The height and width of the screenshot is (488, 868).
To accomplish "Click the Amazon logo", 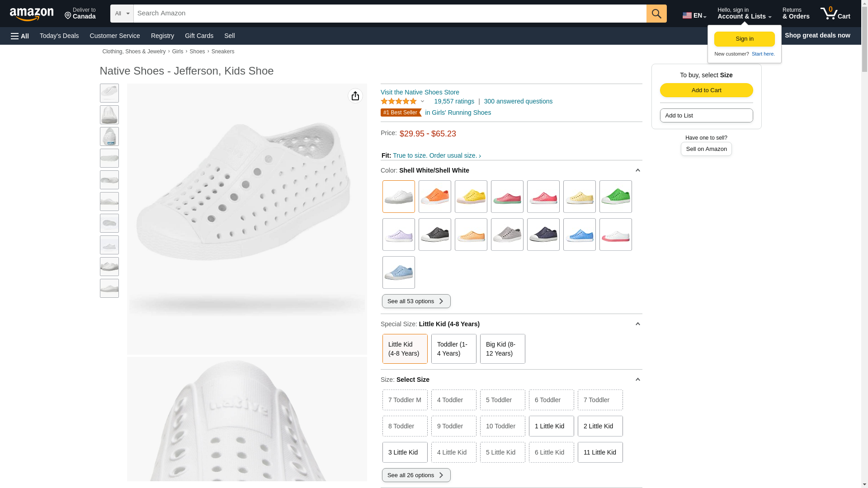I will pyautogui.click(x=32, y=14).
